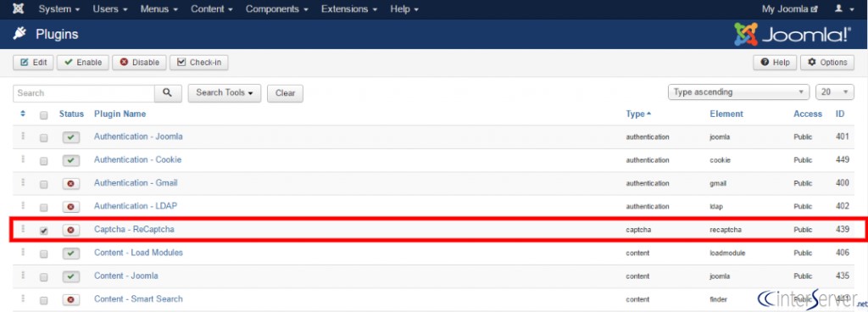Check the Authentication - LDAP row checkbox
This screenshot has width=868, height=312.
click(x=44, y=208)
